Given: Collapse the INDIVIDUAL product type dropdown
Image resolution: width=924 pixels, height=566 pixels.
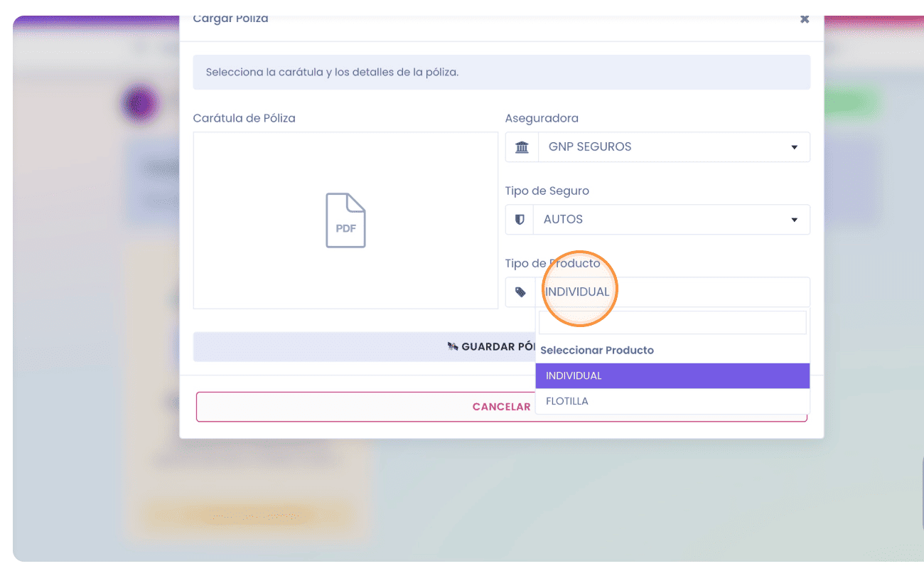Looking at the screenshot, I should (x=672, y=292).
